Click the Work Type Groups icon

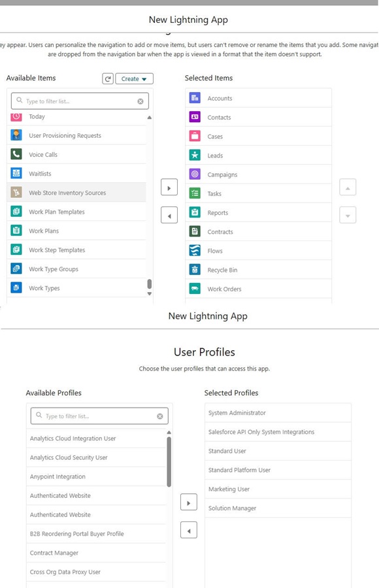[x=16, y=269]
